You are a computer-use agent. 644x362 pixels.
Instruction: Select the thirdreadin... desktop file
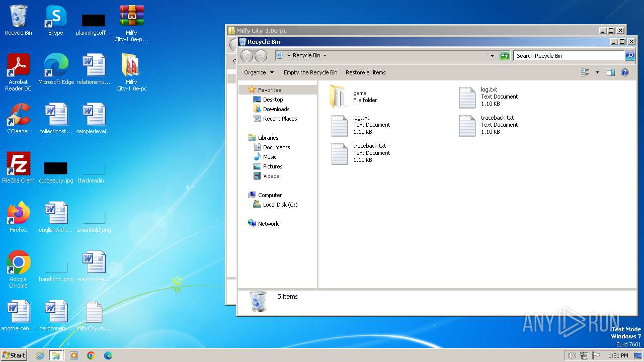94,171
